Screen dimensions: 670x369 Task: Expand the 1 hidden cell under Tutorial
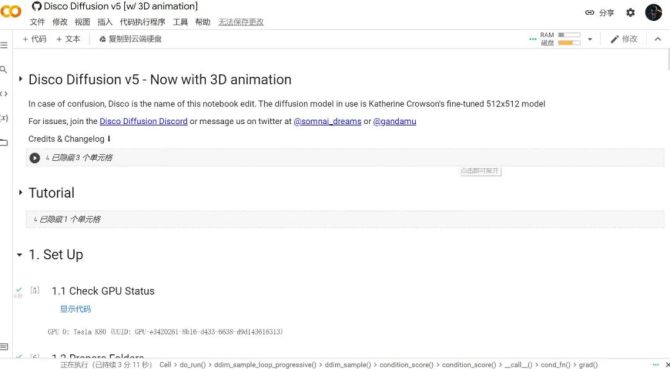coord(345,220)
